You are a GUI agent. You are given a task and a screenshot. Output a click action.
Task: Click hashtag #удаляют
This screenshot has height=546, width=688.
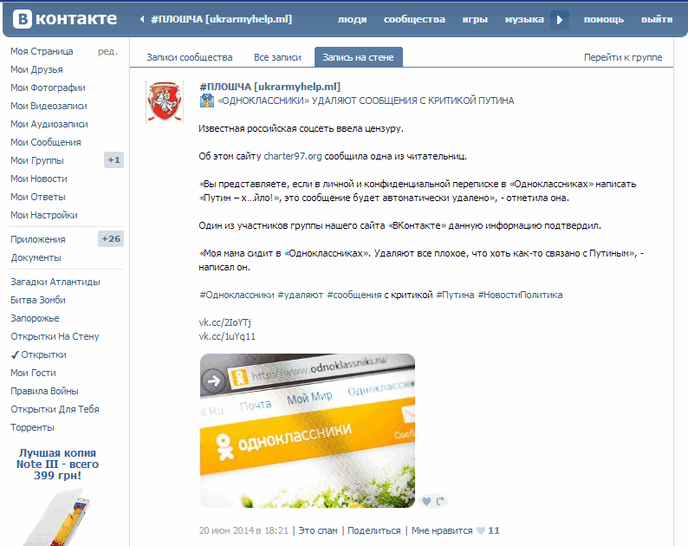click(x=301, y=295)
